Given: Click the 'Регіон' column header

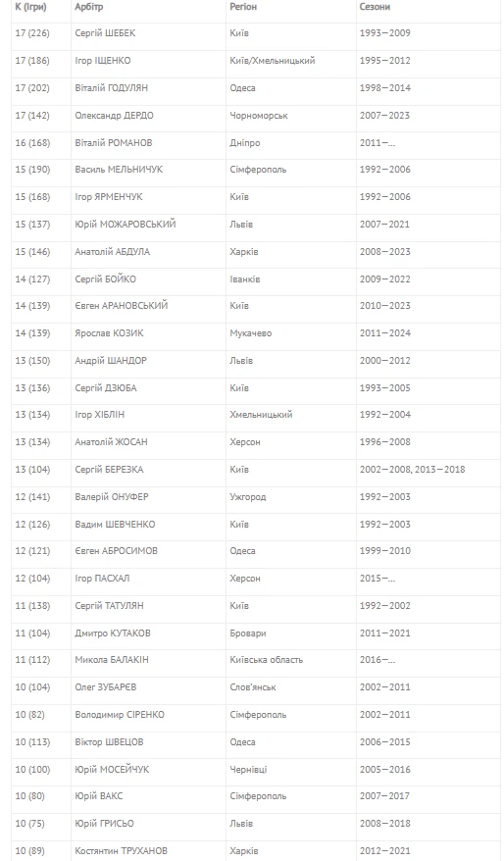Looking at the screenshot, I should (x=243, y=7).
